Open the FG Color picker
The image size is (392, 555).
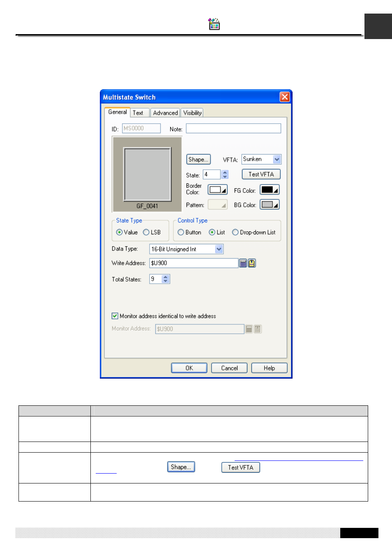270,190
